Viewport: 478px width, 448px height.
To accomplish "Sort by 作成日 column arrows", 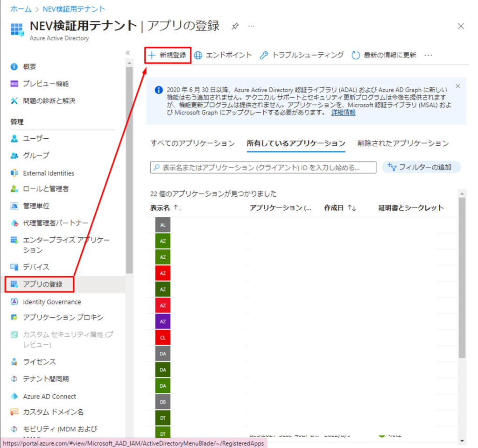I will [x=352, y=208].
